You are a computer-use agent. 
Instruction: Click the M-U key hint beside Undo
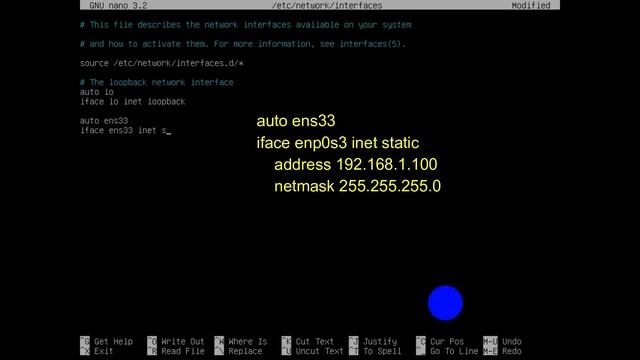(490, 341)
